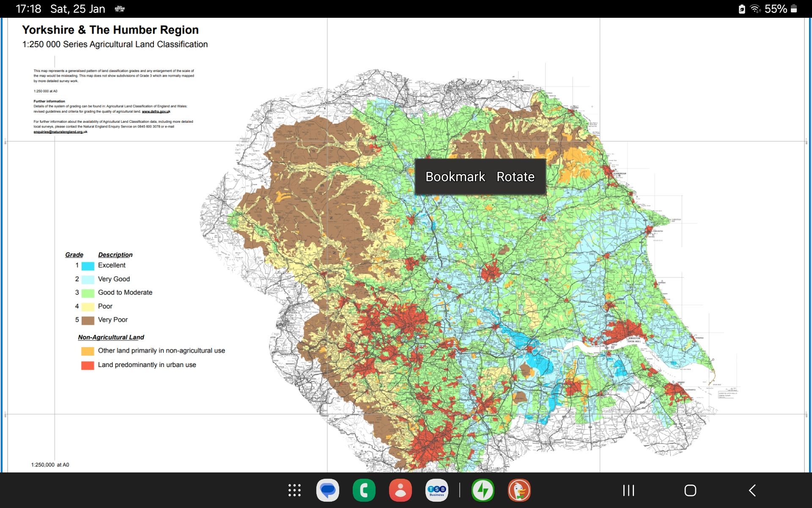Click the red urban use legend swatch
The image size is (812, 508).
click(88, 365)
